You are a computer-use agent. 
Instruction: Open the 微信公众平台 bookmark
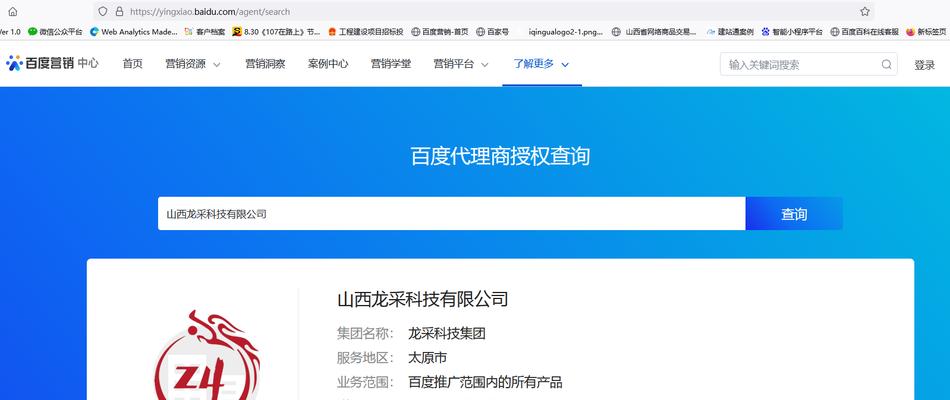[x=55, y=32]
